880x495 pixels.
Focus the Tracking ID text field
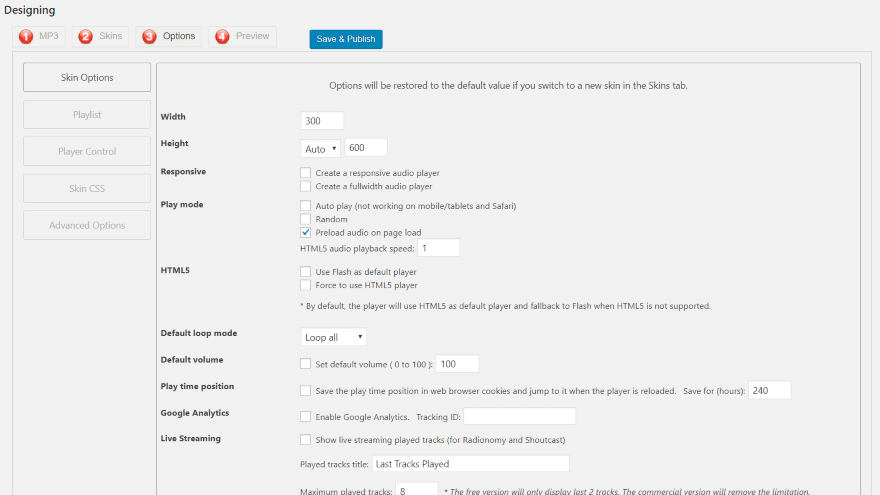(x=519, y=416)
